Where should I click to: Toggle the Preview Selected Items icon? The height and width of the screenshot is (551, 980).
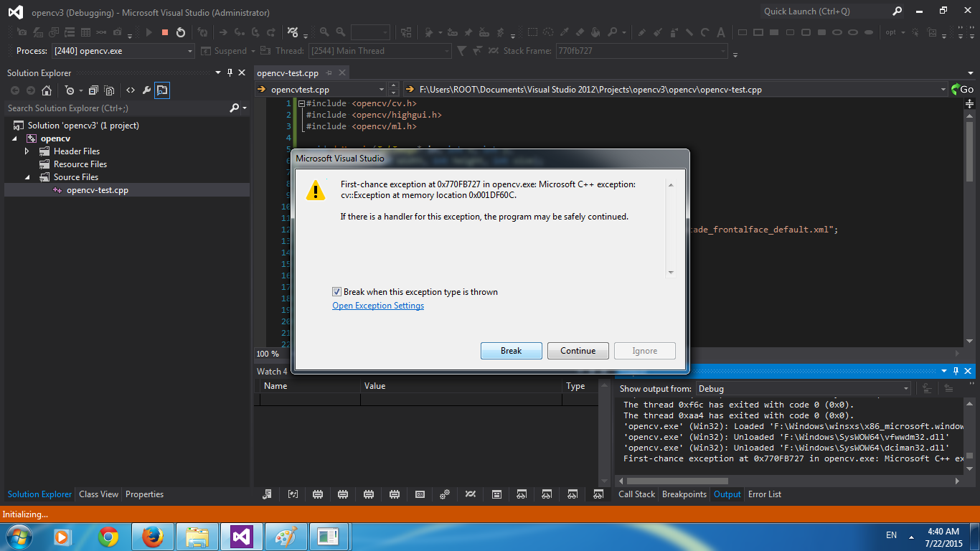(162, 90)
